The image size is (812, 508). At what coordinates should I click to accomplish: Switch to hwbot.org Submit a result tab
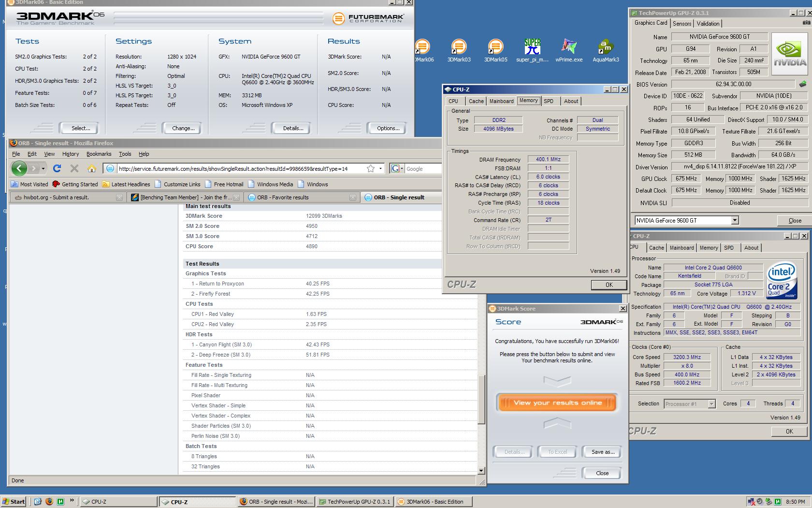coord(67,197)
